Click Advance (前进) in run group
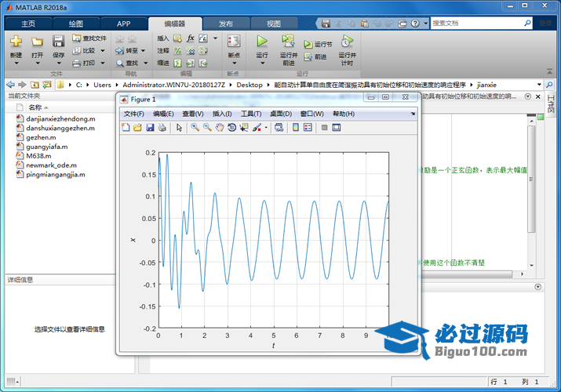Image resolution: width=561 pixels, height=392 pixels. 315,56
